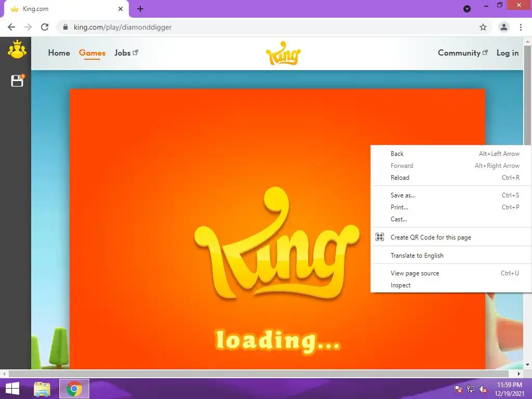The height and width of the screenshot is (399, 532).
Task: Click the browser back arrow
Action: 11,27
